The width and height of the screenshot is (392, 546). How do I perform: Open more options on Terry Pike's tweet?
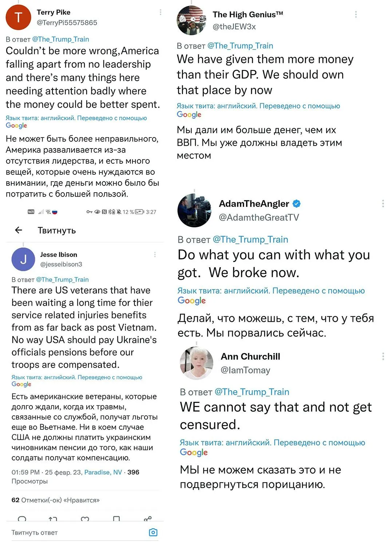tap(161, 12)
